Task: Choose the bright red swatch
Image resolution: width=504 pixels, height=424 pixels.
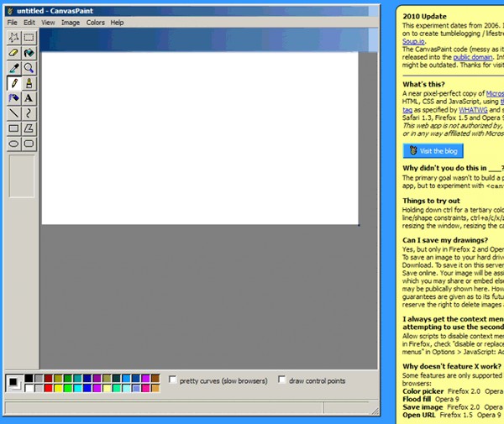Action: click(49, 389)
